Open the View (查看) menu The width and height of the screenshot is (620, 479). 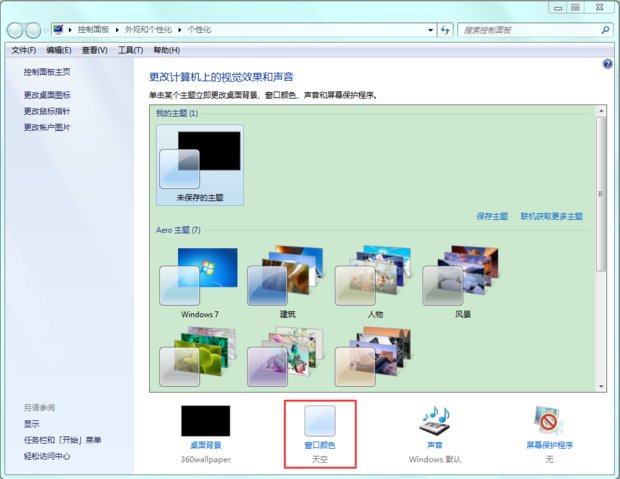point(95,50)
